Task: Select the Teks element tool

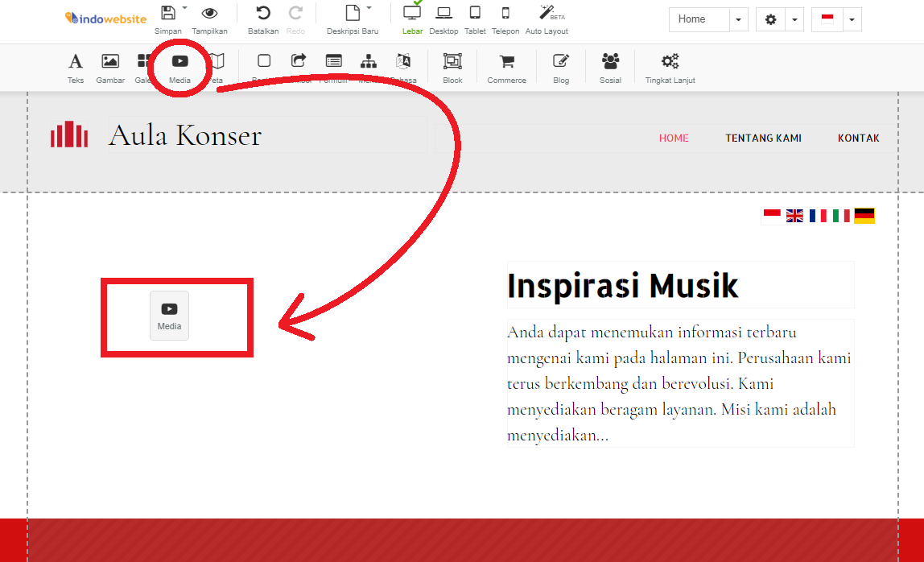Action: [75, 68]
